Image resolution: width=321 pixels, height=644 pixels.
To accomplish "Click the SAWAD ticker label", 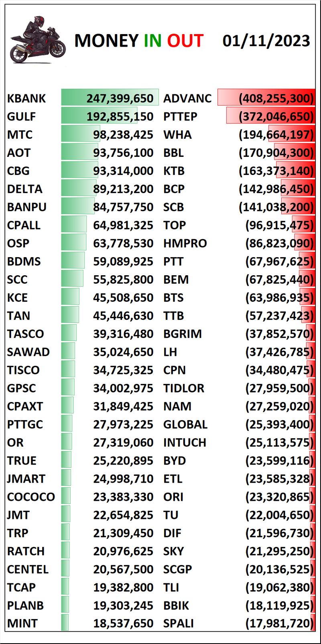I will (28, 352).
